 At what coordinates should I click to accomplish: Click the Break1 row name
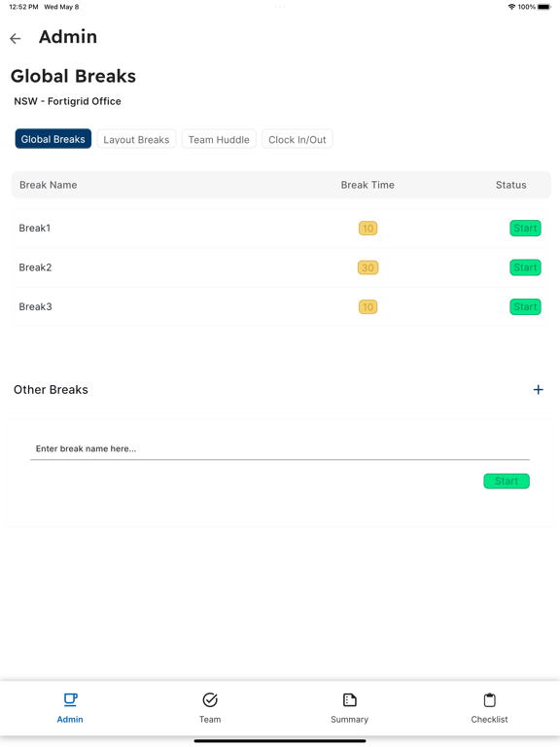click(x=35, y=229)
